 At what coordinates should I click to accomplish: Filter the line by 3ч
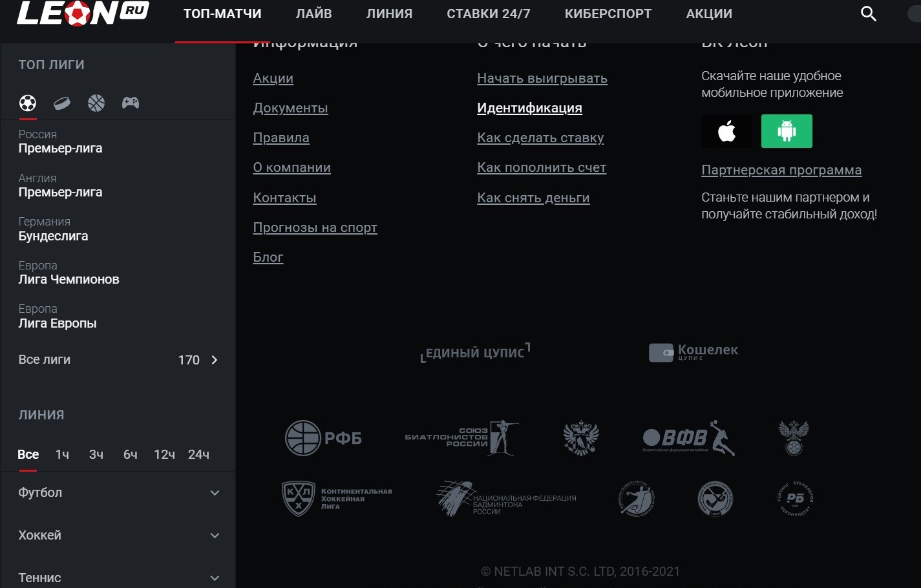tap(96, 454)
